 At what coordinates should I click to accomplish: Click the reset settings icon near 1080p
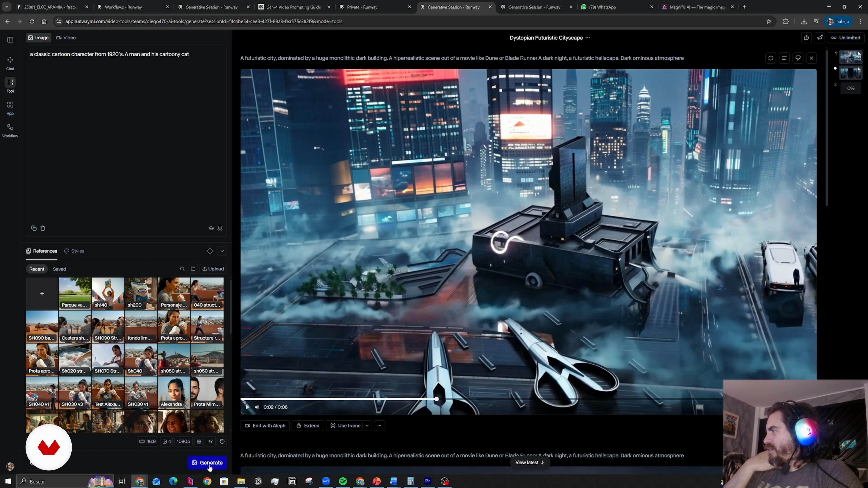pos(222,441)
